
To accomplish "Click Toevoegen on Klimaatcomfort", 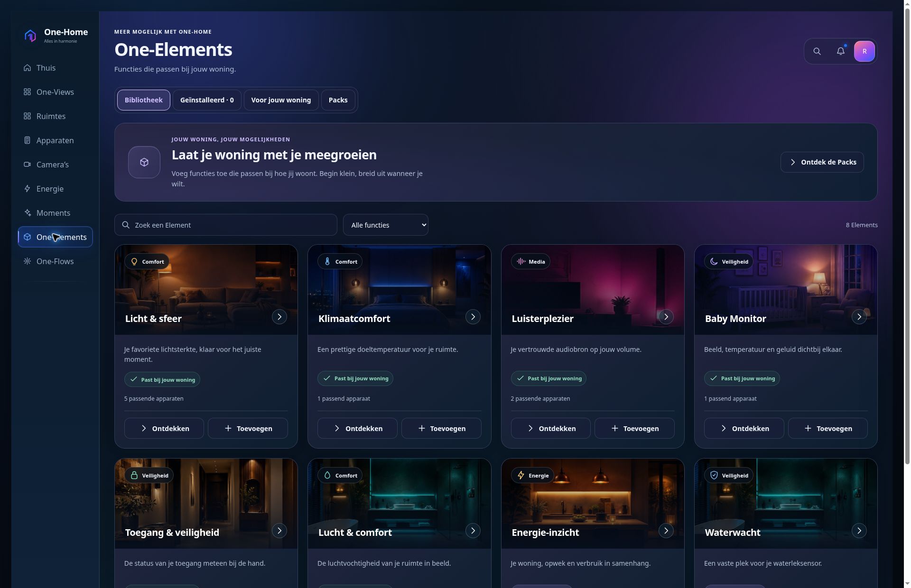I will pyautogui.click(x=441, y=428).
